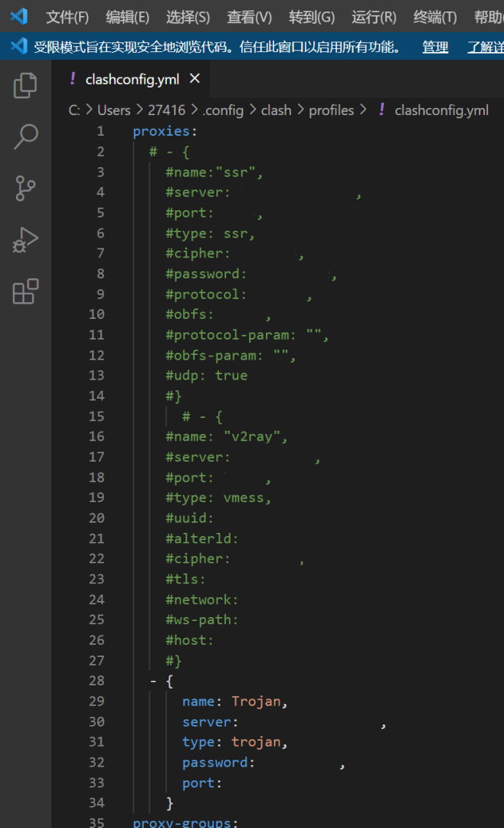The height and width of the screenshot is (828, 504).
Task: Open the Explorer view in activity bar
Action: click(25, 85)
